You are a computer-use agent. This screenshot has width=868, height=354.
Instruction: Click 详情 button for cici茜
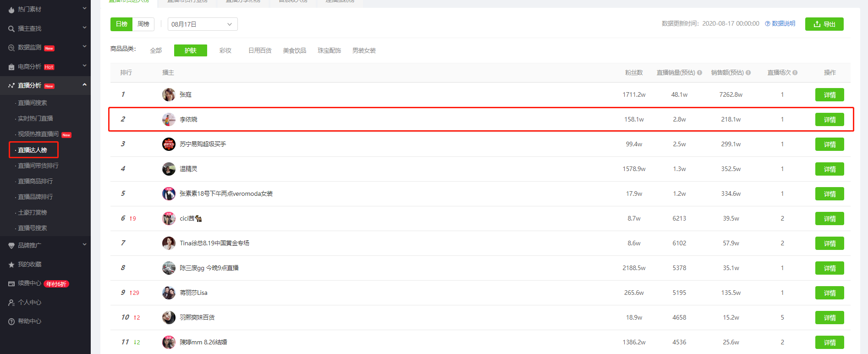pyautogui.click(x=830, y=219)
